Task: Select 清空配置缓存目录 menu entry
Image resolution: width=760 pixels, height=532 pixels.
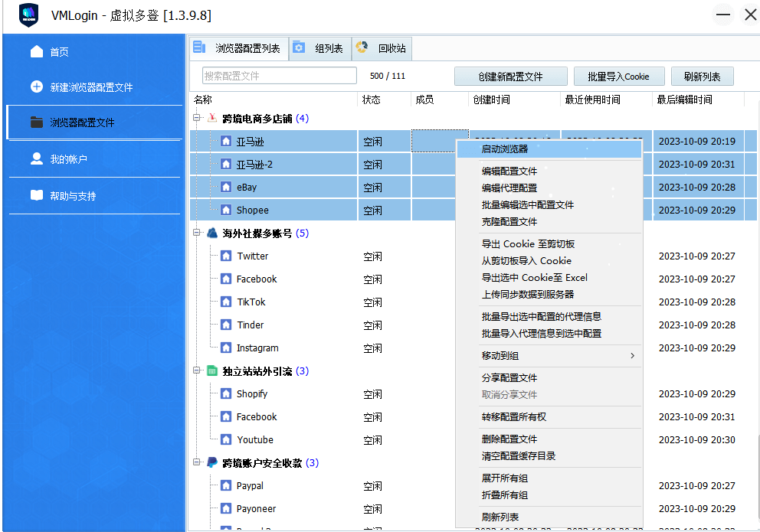Action: [549, 456]
